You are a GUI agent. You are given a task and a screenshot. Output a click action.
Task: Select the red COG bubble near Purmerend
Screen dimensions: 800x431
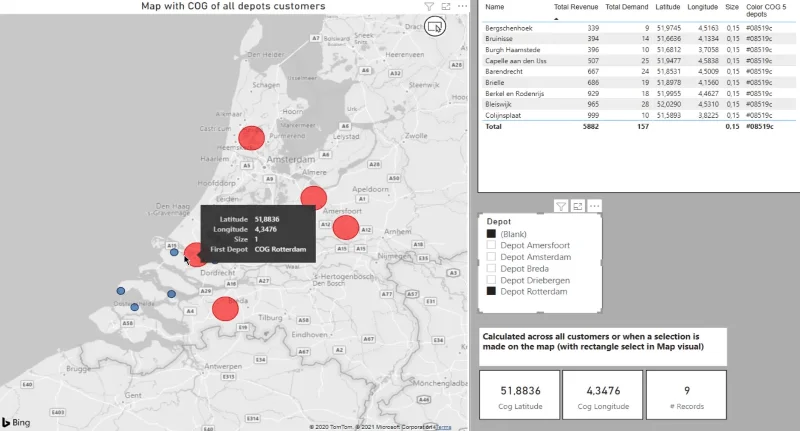252,138
